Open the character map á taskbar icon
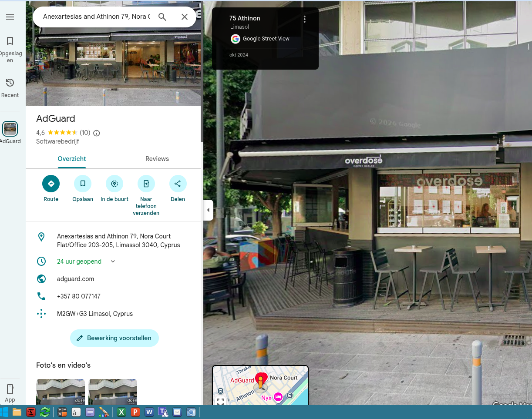Screen dimensions: 532x419 (76, 412)
